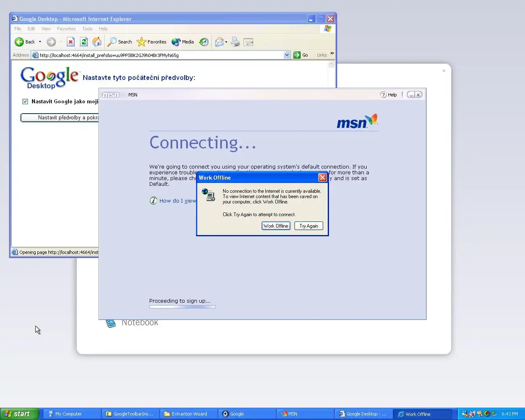Open the View menu in Internet Explorer
525x420 pixels.
[46, 29]
